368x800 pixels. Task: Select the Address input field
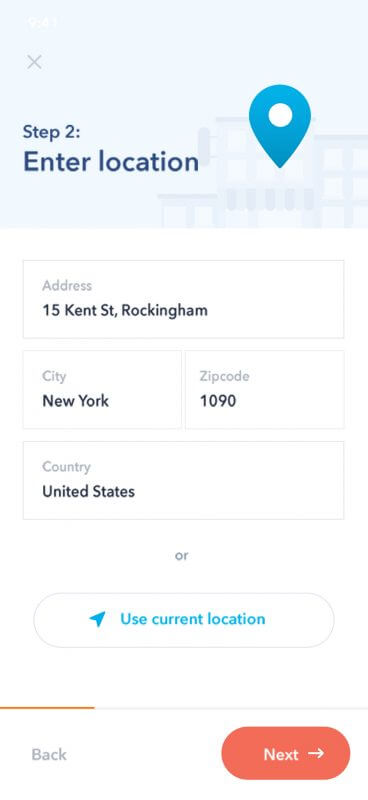(x=183, y=299)
